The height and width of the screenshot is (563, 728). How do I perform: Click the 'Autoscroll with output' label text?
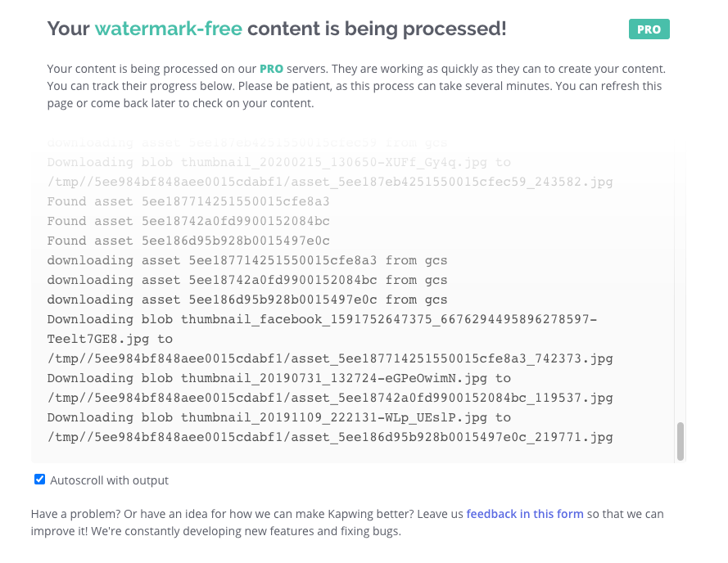point(109,480)
